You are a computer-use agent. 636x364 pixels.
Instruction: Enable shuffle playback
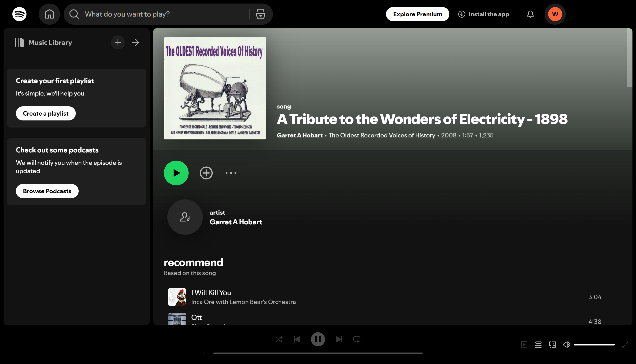[x=279, y=339]
